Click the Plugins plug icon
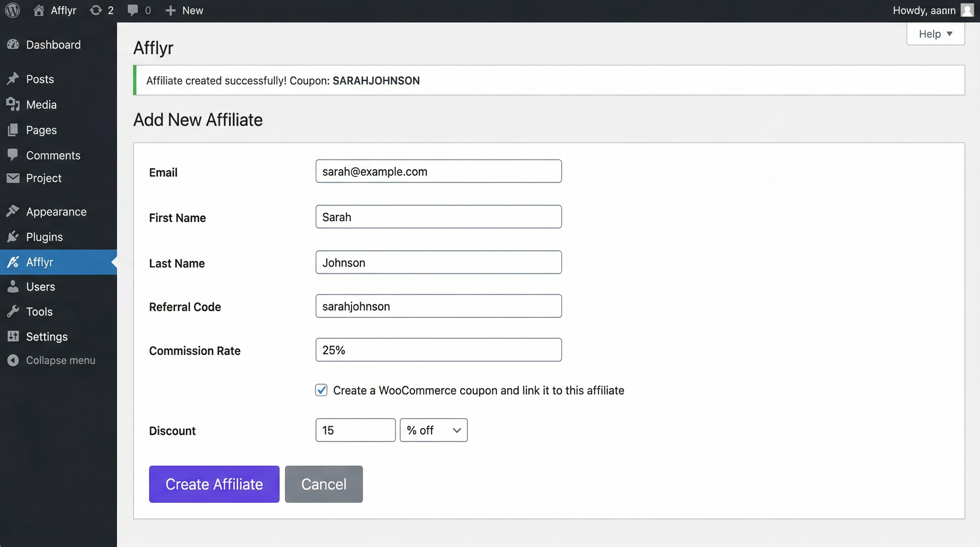The width and height of the screenshot is (980, 547). click(13, 236)
